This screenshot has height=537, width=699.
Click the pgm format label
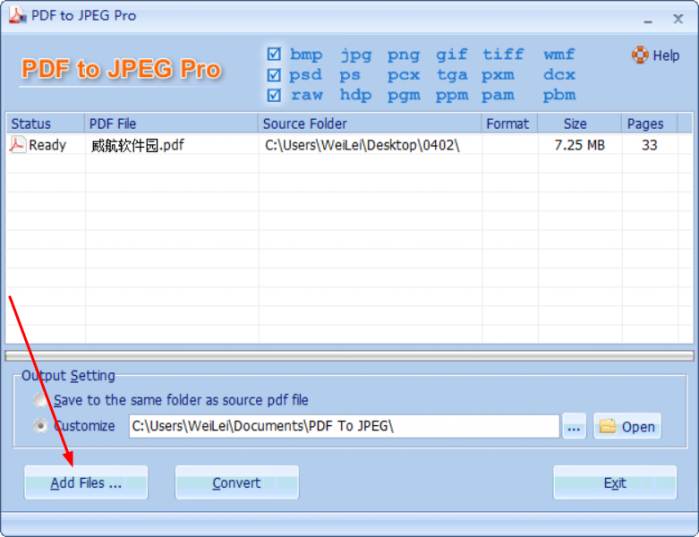(x=403, y=95)
